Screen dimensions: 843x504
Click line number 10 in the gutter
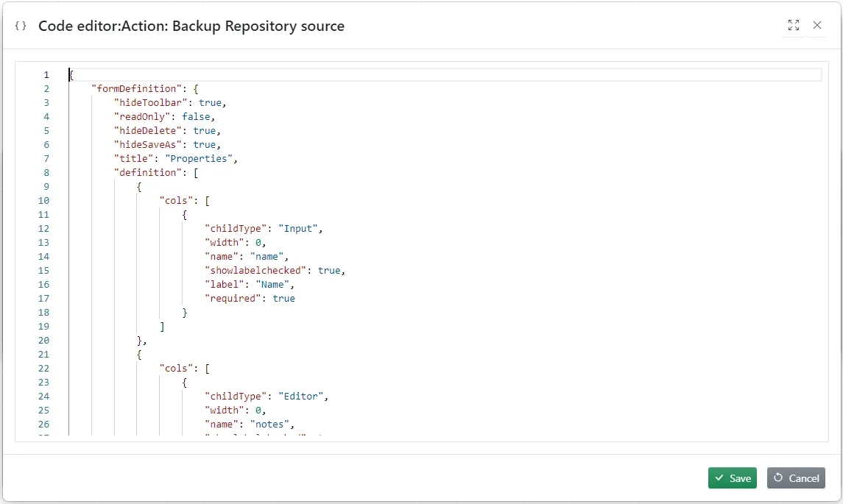(x=43, y=200)
